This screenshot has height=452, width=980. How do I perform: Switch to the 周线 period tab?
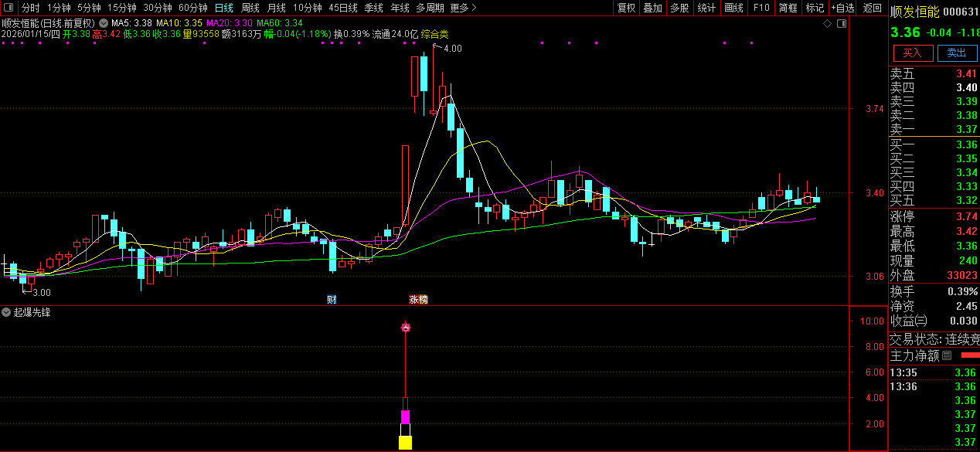tap(250, 8)
